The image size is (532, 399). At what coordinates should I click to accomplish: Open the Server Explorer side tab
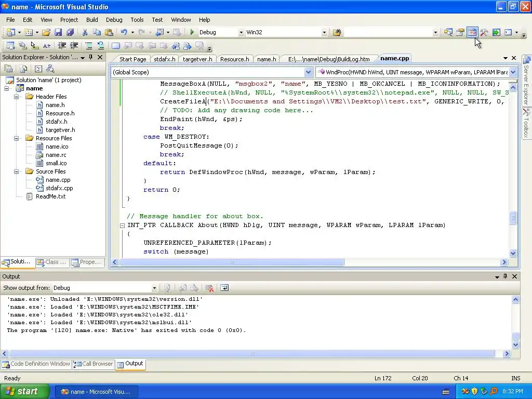coord(527,81)
